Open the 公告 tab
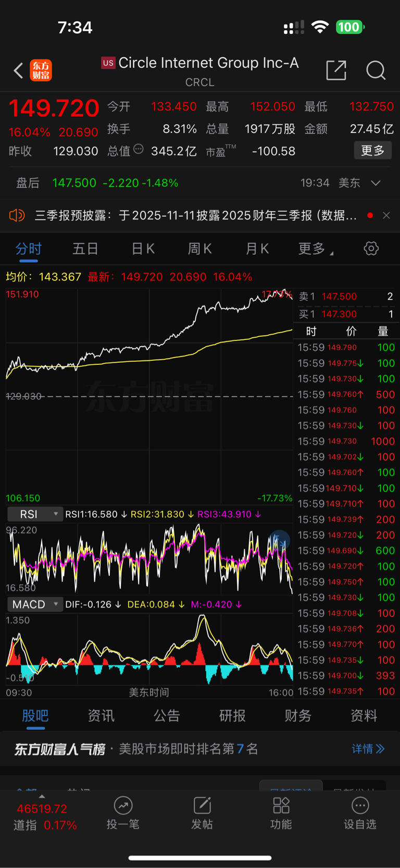Screen dimensions: 400x868 [167, 715]
